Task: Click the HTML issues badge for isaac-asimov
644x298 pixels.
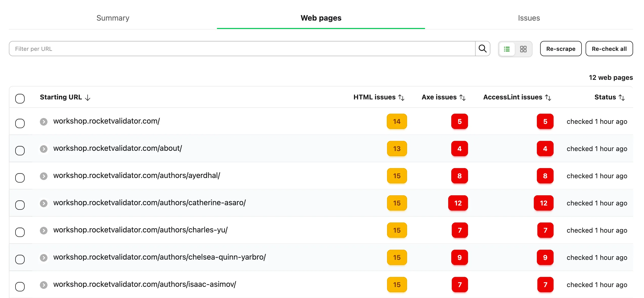Action: [397, 285]
